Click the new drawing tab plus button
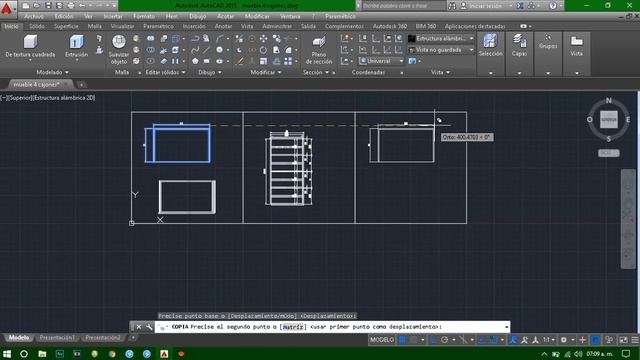The width and height of the screenshot is (640, 360). pos(81,85)
